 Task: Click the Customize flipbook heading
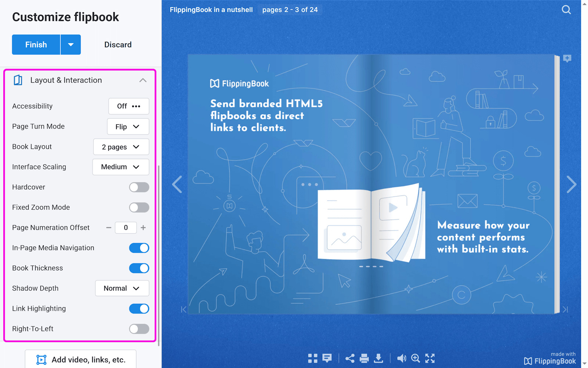(66, 17)
